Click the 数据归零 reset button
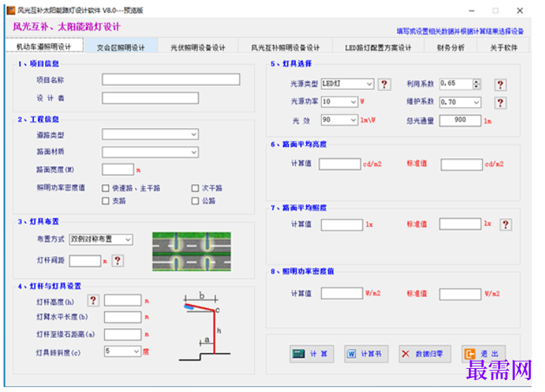The width and height of the screenshot is (545, 392). point(425,354)
